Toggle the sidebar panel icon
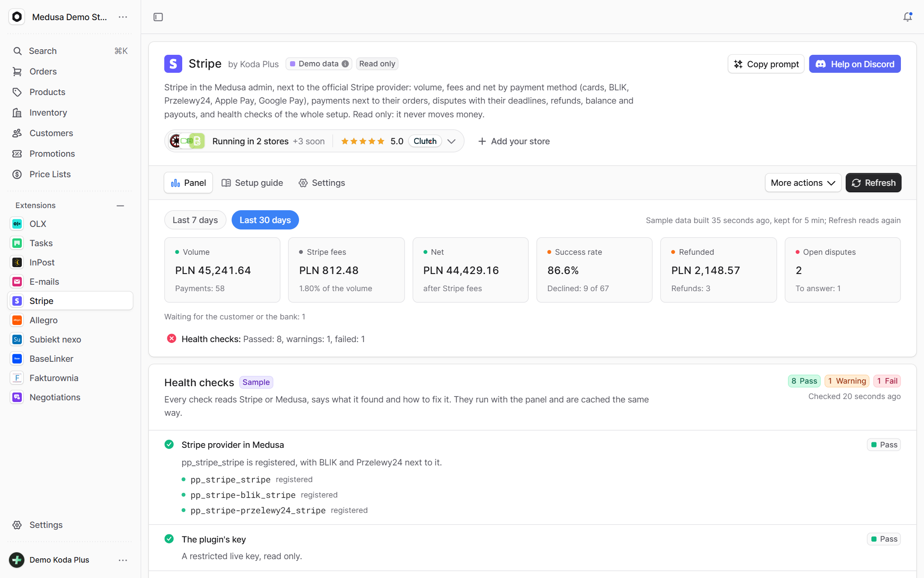Screen dimensions: 924x578 [x=158, y=17]
